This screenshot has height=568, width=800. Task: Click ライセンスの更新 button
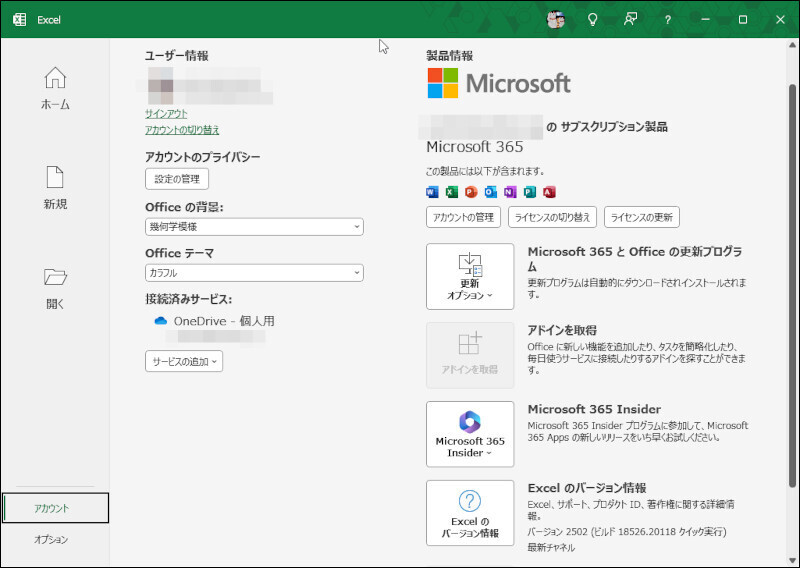(x=642, y=217)
